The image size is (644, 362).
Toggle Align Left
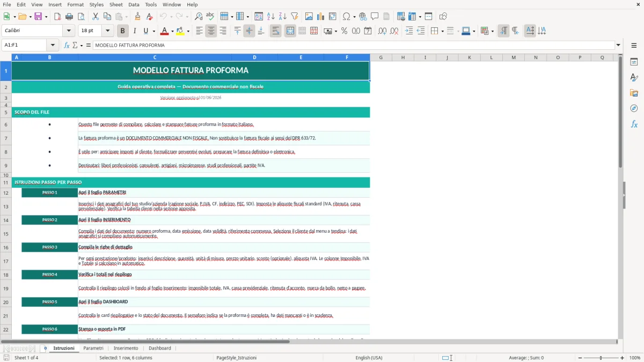point(200,31)
